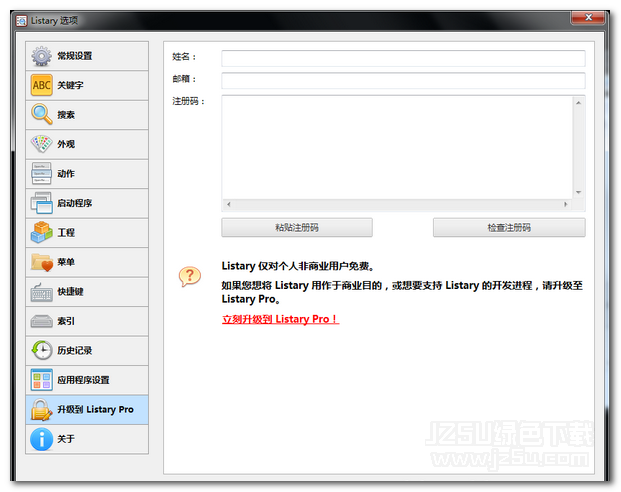Click the color palette icon for 外观

pyautogui.click(x=42, y=144)
